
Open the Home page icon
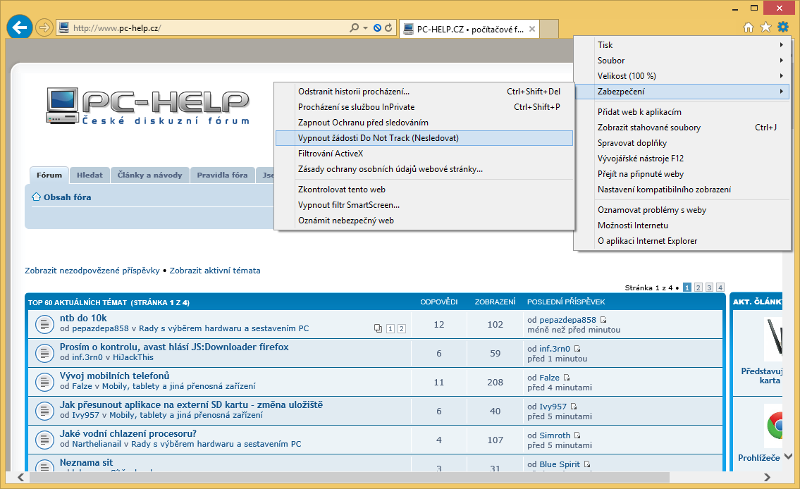pyautogui.click(x=748, y=28)
